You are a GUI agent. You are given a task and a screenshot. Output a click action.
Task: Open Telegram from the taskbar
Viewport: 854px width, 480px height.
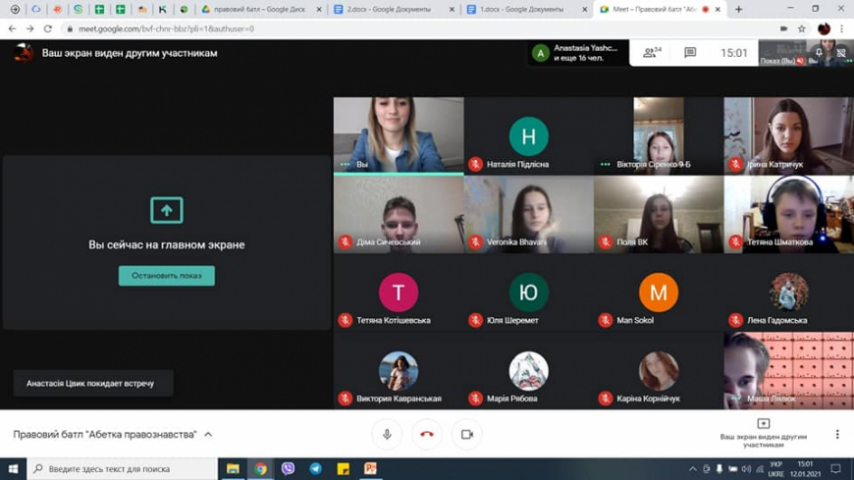(315, 468)
